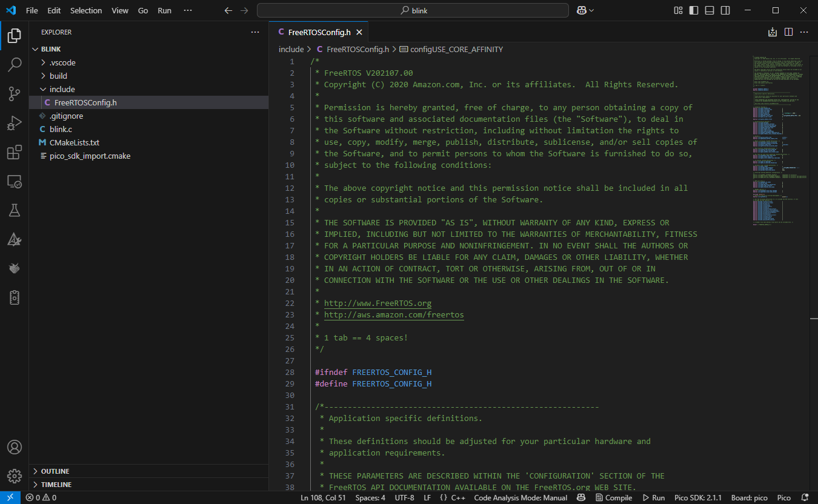Open the Source Control sidebar icon
Screen dimensions: 818x504
click(15, 94)
